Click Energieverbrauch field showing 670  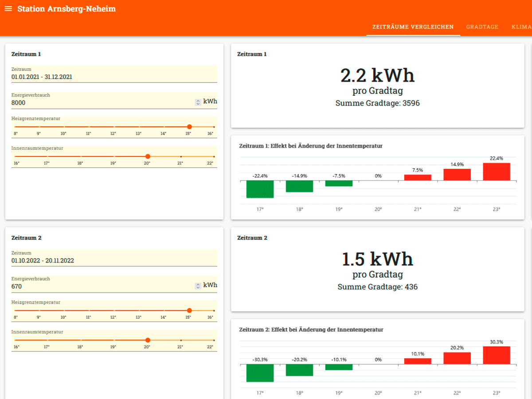click(102, 284)
